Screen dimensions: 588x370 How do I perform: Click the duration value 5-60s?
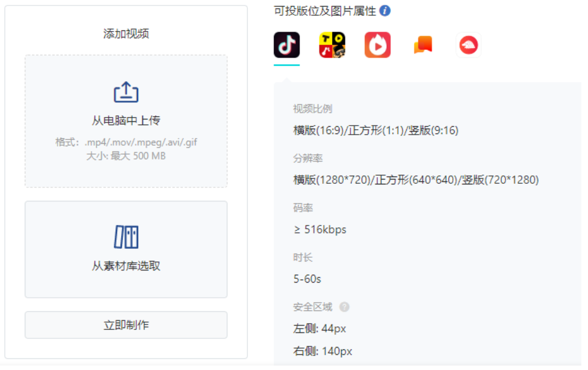pyautogui.click(x=307, y=279)
